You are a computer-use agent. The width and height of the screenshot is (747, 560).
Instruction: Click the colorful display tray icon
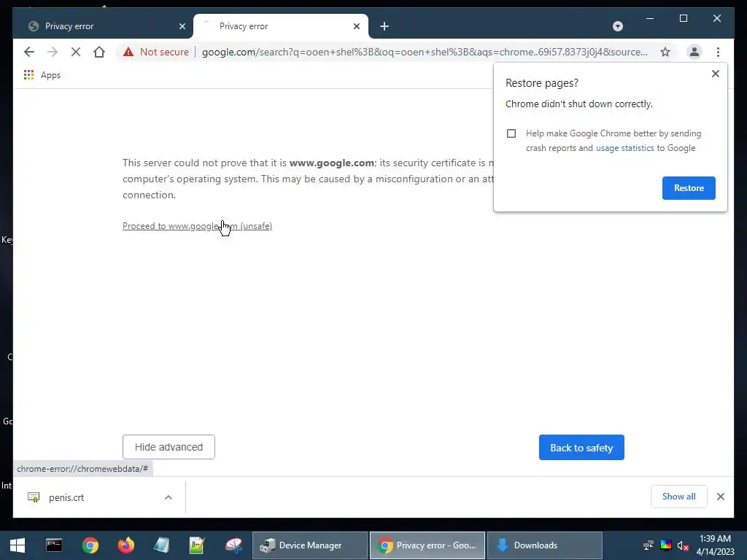666,545
